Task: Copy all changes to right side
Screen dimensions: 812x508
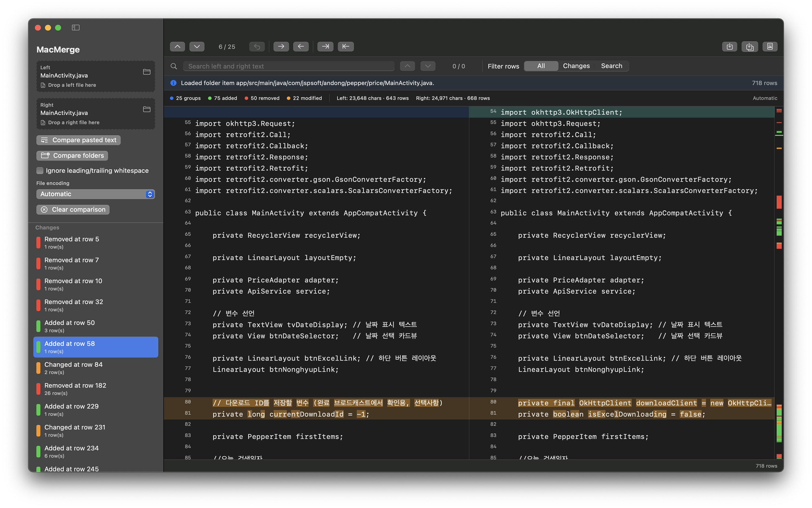Action: (325, 46)
